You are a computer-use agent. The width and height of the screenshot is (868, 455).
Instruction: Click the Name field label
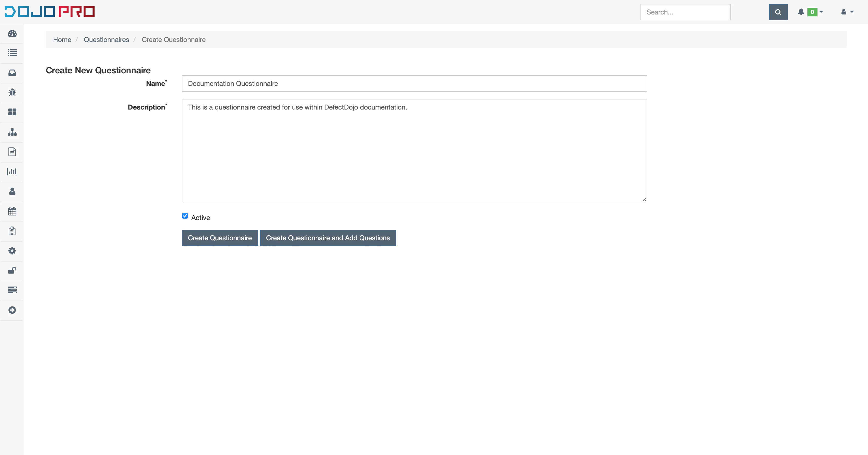[x=156, y=83]
